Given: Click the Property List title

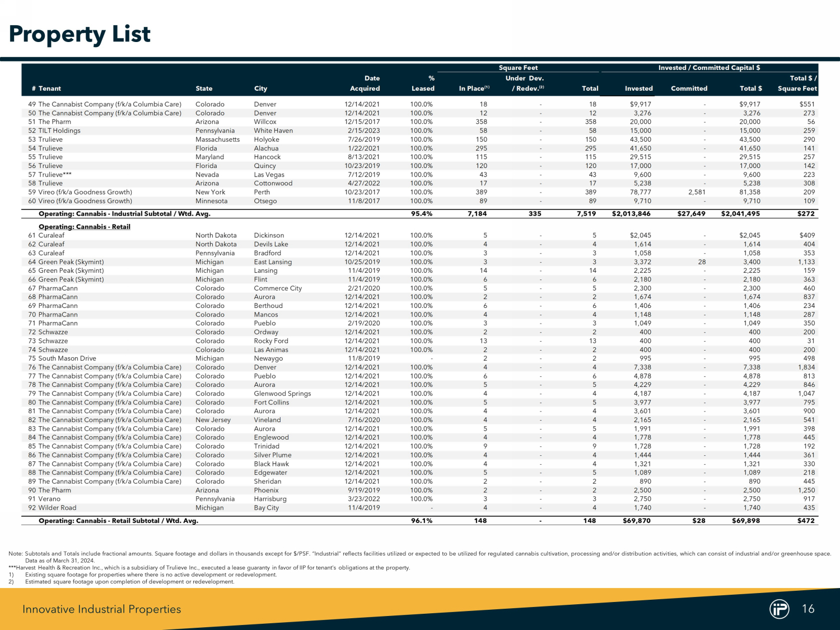Looking at the screenshot, I should (x=80, y=34).
